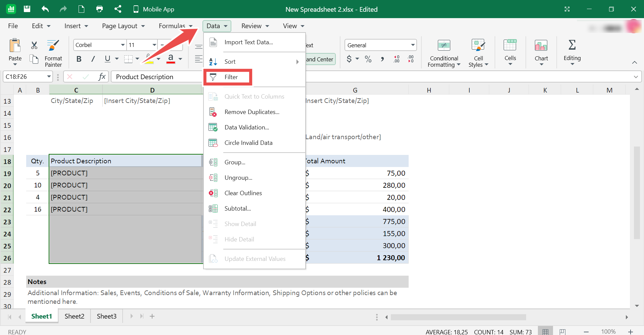Click the Share icon in title bar

(118, 9)
